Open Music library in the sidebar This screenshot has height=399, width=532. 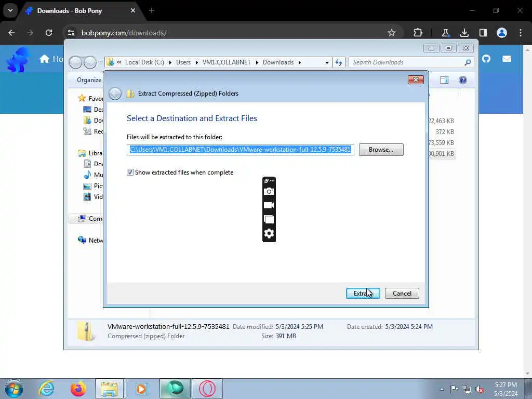click(x=94, y=175)
